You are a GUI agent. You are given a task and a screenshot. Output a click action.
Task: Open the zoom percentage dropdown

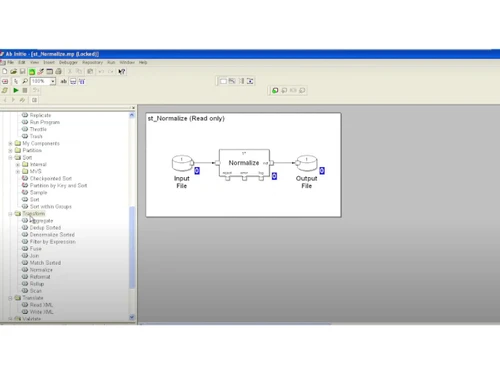tap(53, 81)
